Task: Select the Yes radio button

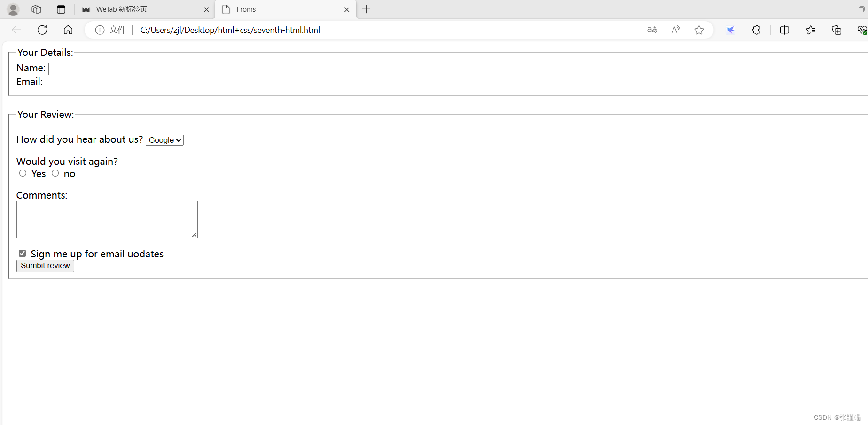Action: pos(23,173)
